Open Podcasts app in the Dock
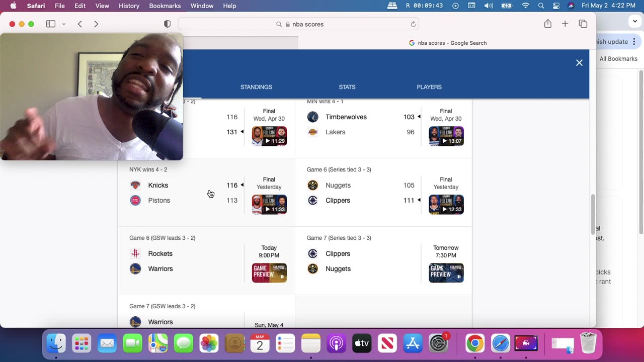 (337, 343)
